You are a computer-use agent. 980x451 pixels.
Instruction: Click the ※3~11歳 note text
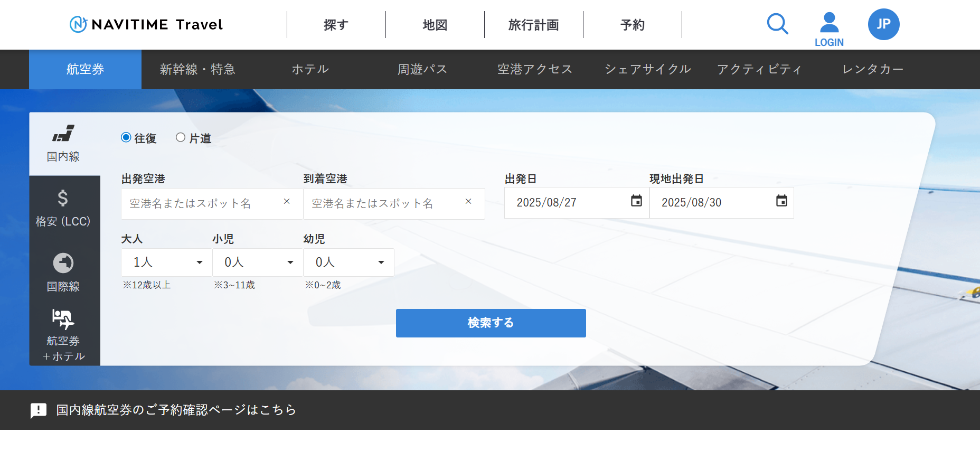[x=234, y=285]
